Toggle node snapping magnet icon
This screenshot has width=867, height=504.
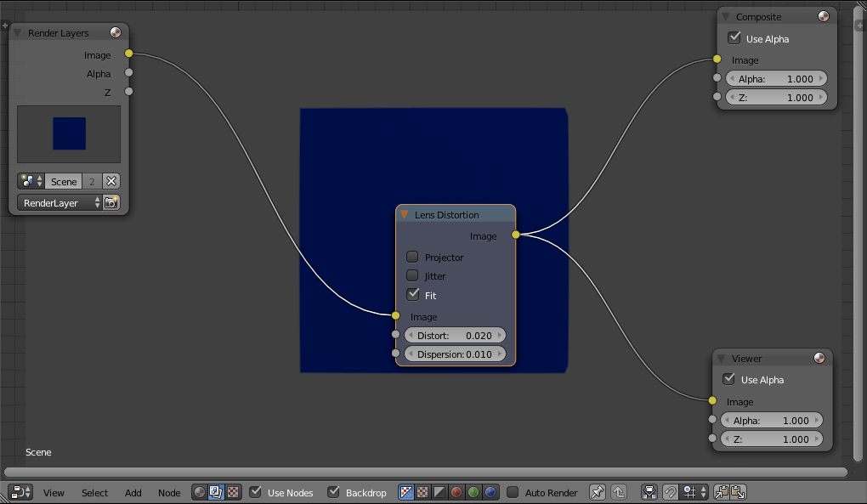point(670,492)
